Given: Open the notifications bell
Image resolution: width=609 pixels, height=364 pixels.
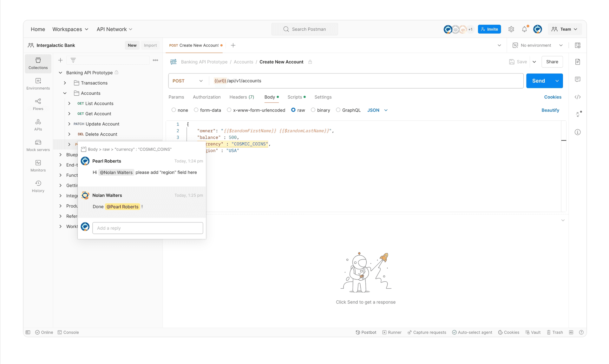Looking at the screenshot, I should click(x=524, y=29).
